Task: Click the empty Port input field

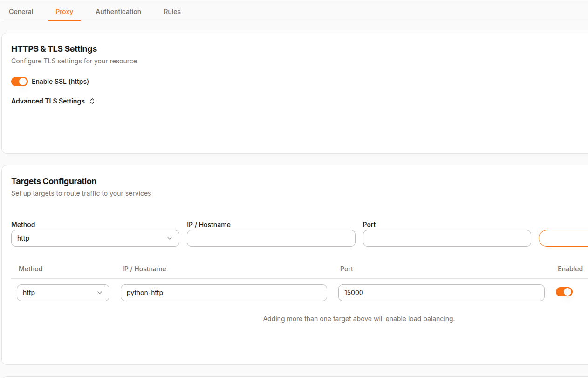Action: (447, 238)
